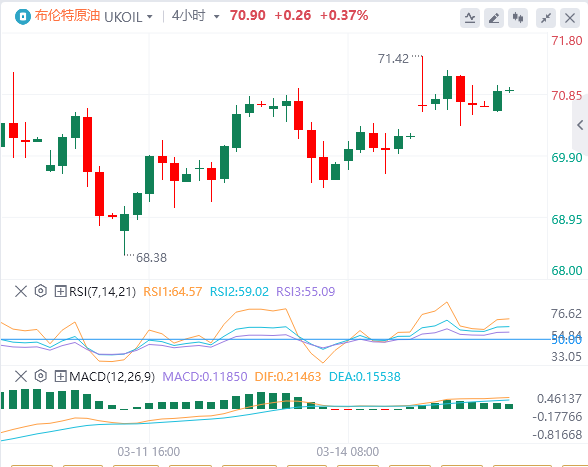The width and height of the screenshot is (588, 467).
Task: Click the 03-11 16:00 time label
Action: [x=148, y=451]
